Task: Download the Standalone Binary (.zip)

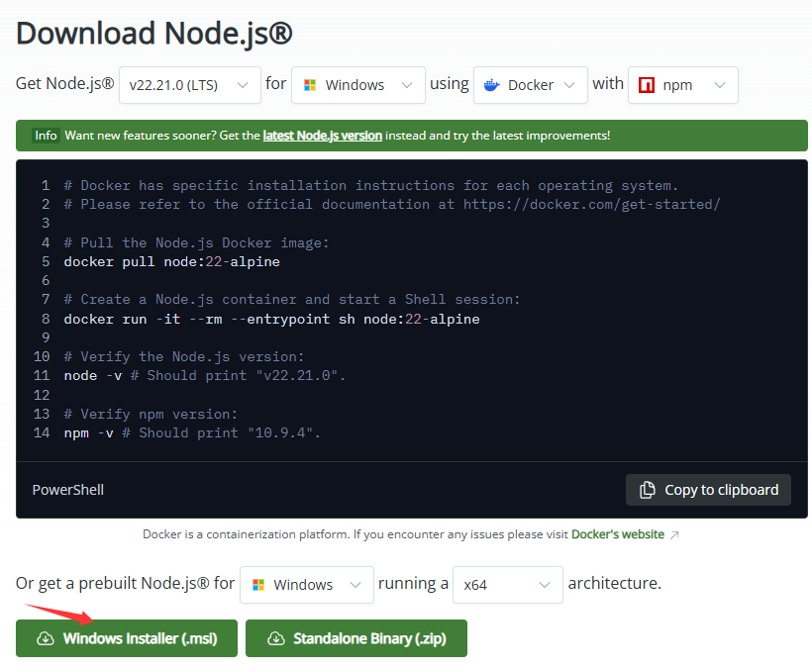Action: click(356, 639)
